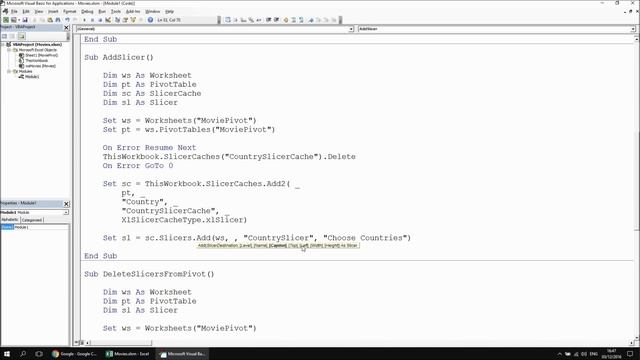
Task: Open the Edit menu
Action: click(x=26, y=11)
